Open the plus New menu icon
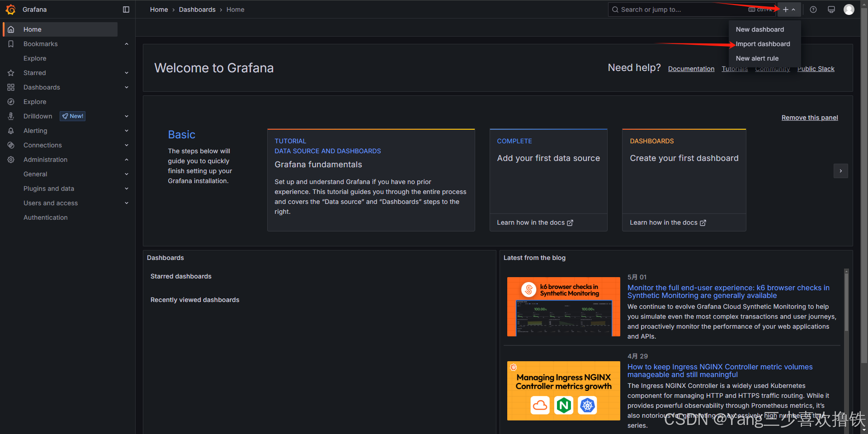 (789, 9)
